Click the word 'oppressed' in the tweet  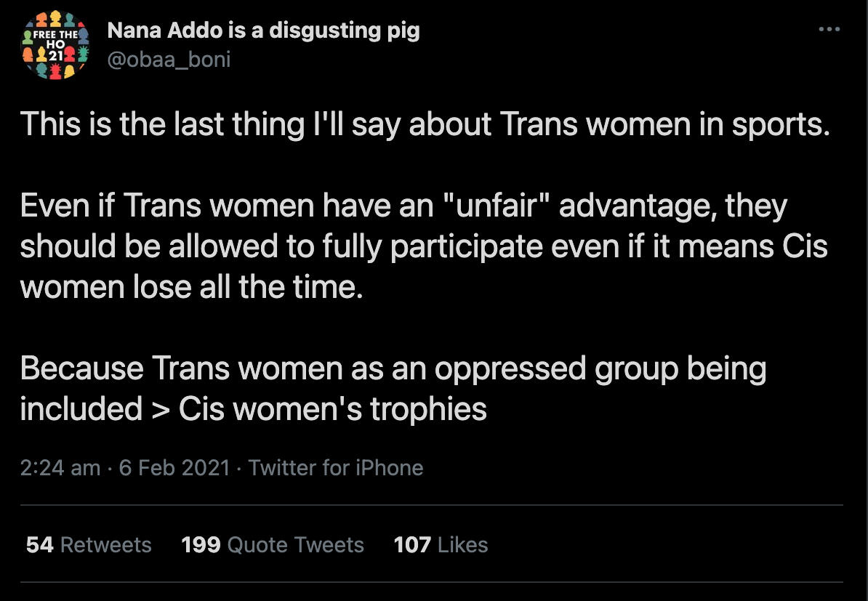pyautogui.click(x=512, y=369)
